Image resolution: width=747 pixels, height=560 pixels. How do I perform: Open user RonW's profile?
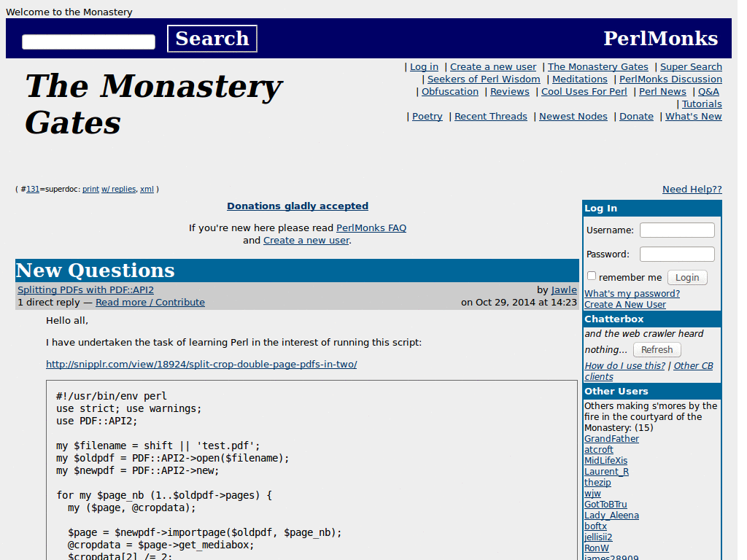click(x=597, y=548)
